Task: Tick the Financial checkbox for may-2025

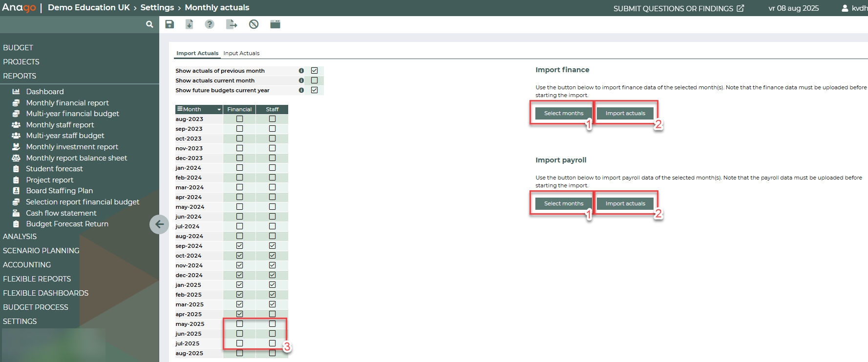Action: [x=239, y=324]
